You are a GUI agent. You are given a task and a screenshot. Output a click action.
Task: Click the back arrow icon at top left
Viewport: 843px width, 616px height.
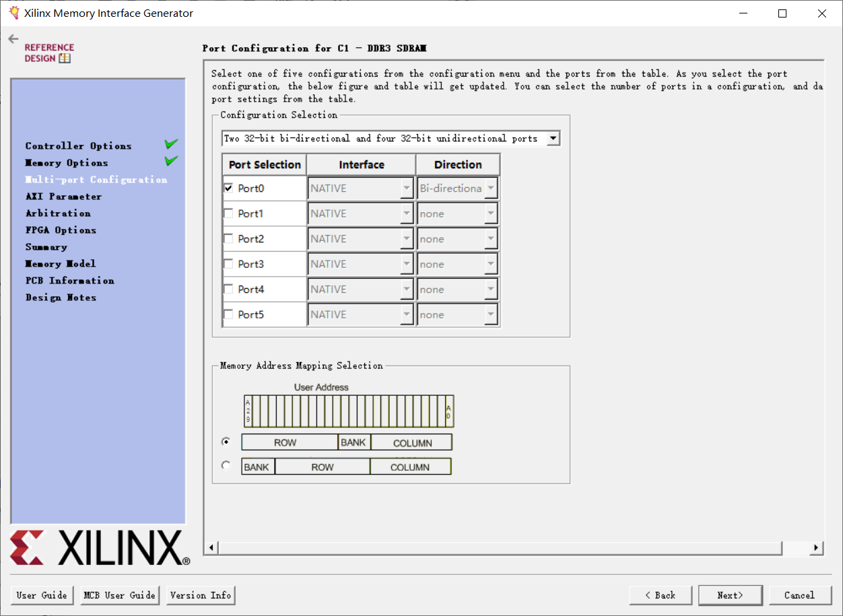(x=13, y=39)
